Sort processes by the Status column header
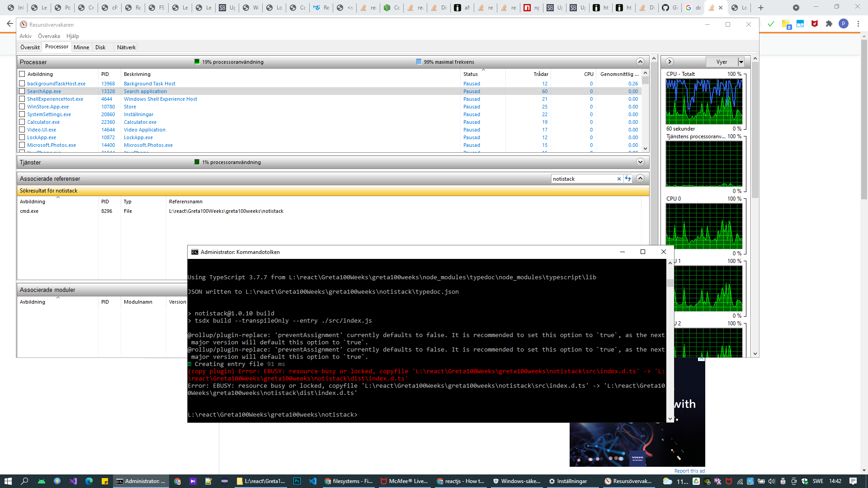 (471, 74)
